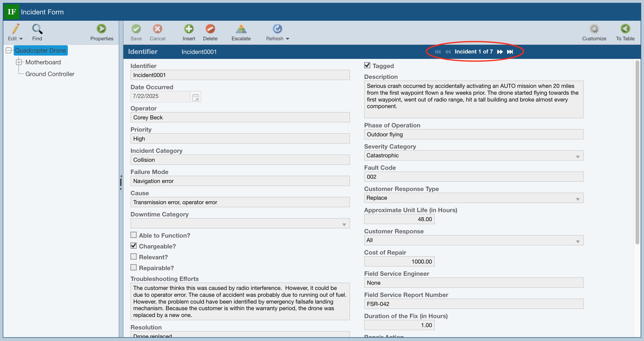Enable the Able to Function? checkbox
The image size is (644, 341).
pos(134,235)
